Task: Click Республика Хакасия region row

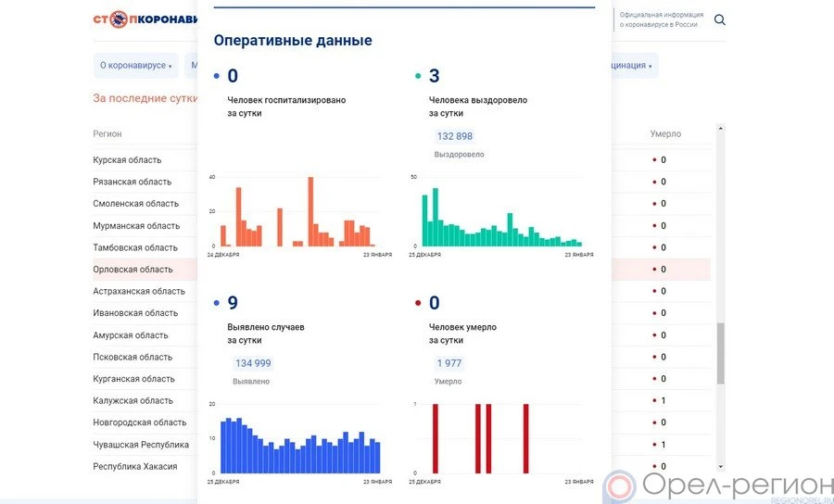Action: point(135,466)
